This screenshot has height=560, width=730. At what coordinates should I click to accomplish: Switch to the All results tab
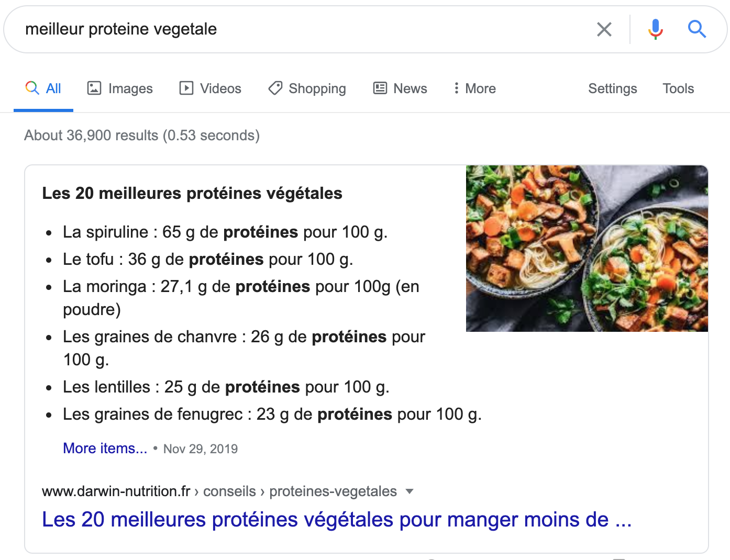(x=53, y=88)
